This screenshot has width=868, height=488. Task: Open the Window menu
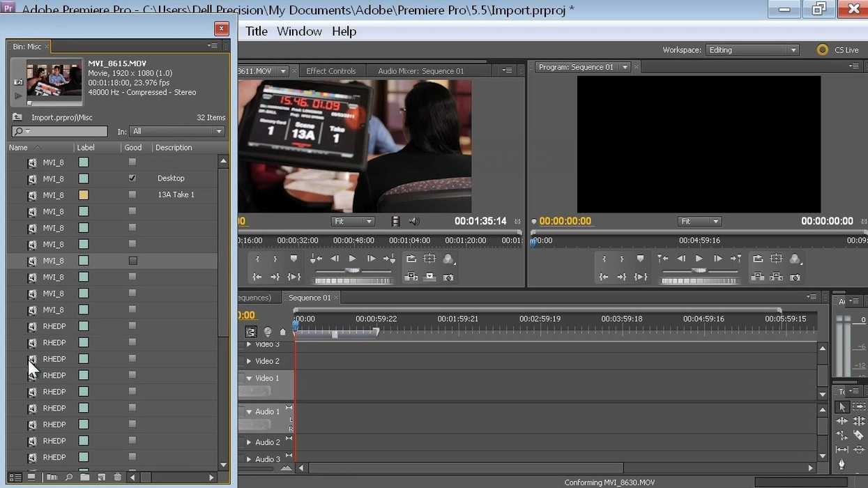299,31
